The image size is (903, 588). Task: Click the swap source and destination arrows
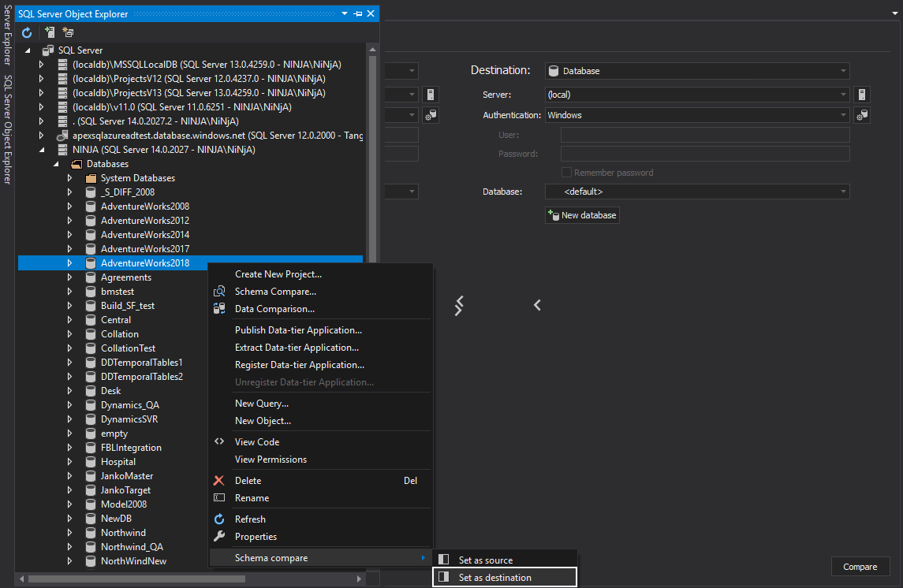pyautogui.click(x=459, y=305)
